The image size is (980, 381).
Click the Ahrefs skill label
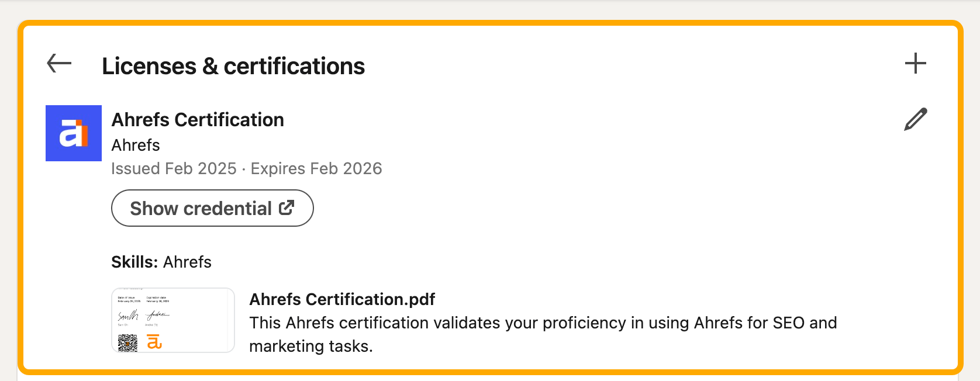[x=188, y=262]
